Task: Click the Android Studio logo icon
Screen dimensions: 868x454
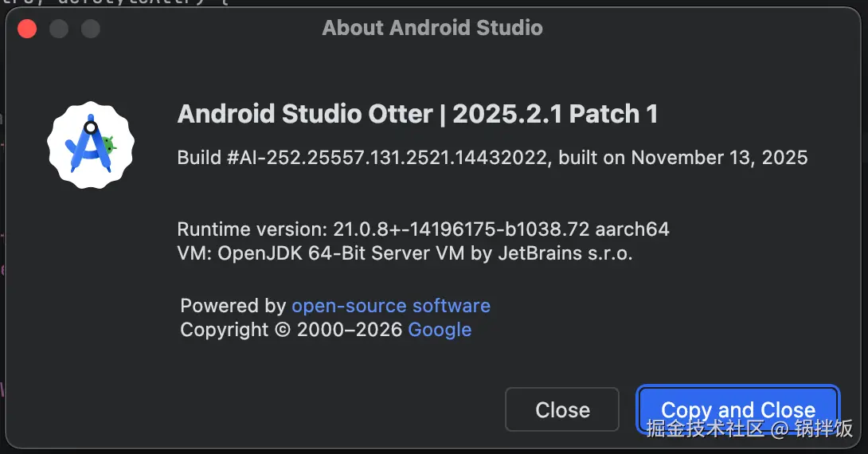Action: pyautogui.click(x=90, y=145)
